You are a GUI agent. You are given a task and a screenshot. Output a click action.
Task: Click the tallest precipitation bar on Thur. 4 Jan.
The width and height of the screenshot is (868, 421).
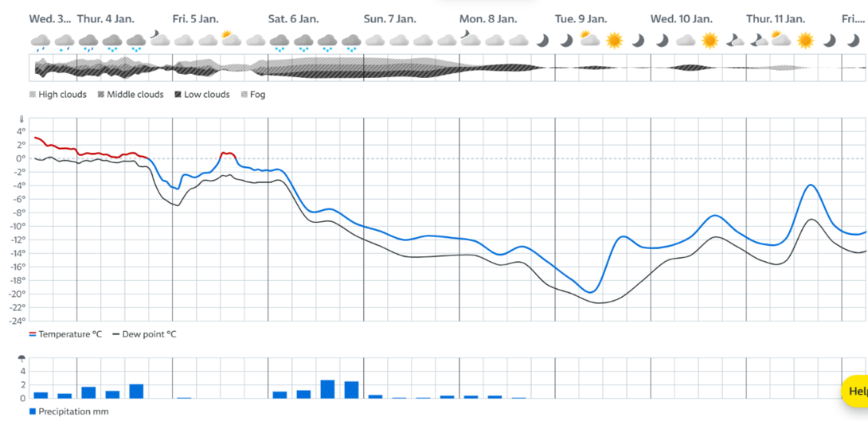(136, 391)
